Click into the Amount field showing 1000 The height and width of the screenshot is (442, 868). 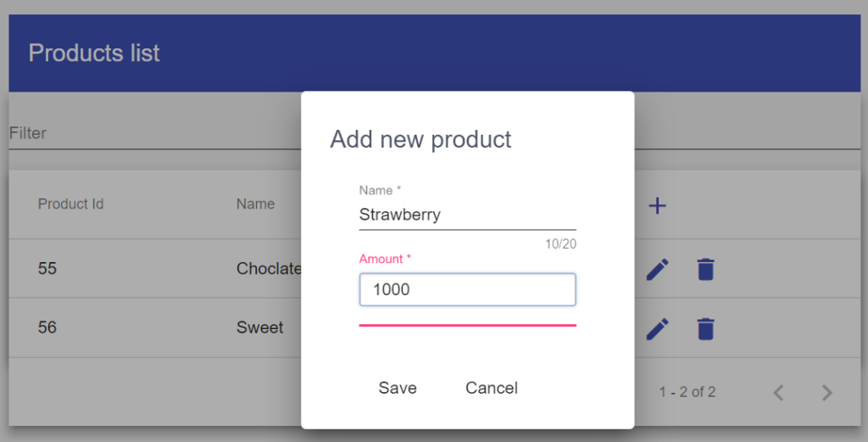(467, 289)
